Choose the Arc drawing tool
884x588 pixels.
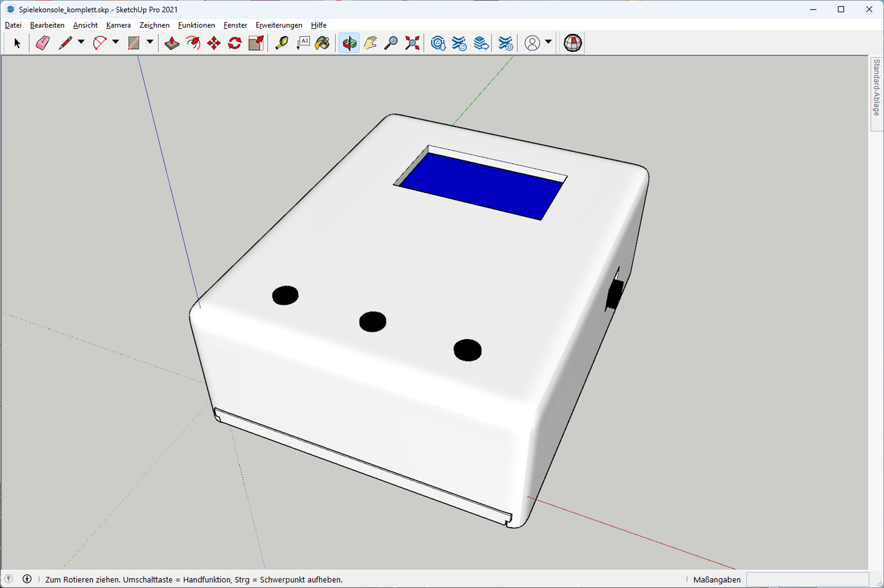tap(99, 43)
